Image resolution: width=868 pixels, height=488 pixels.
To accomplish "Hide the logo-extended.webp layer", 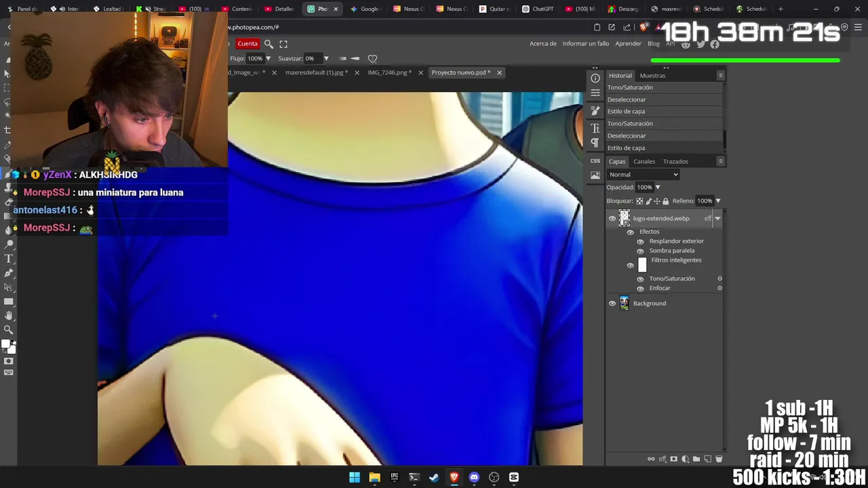I will [612, 218].
